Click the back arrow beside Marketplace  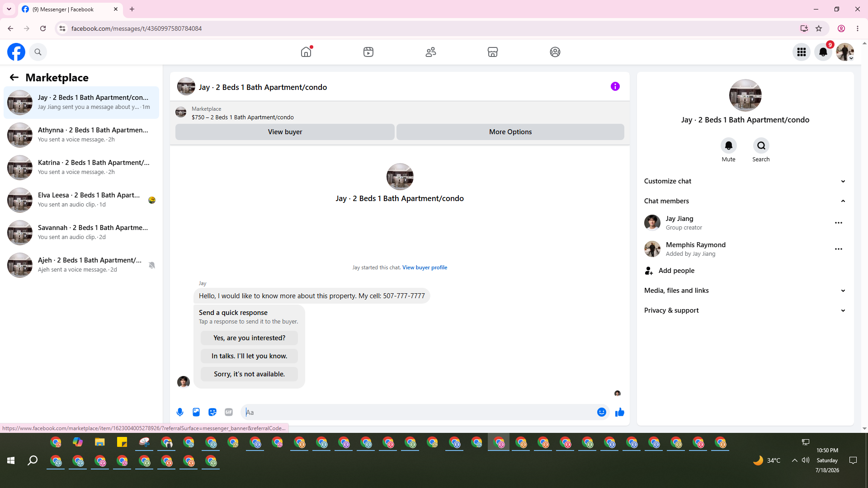(x=14, y=77)
